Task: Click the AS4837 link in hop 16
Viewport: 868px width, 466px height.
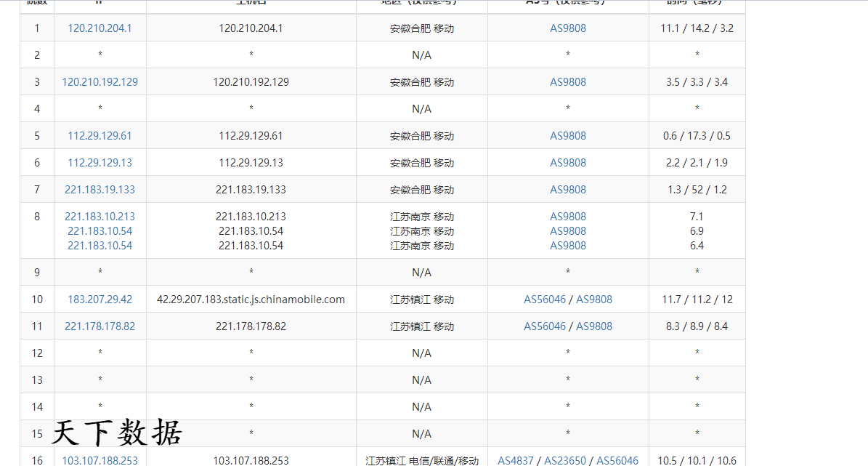Action: click(515, 460)
